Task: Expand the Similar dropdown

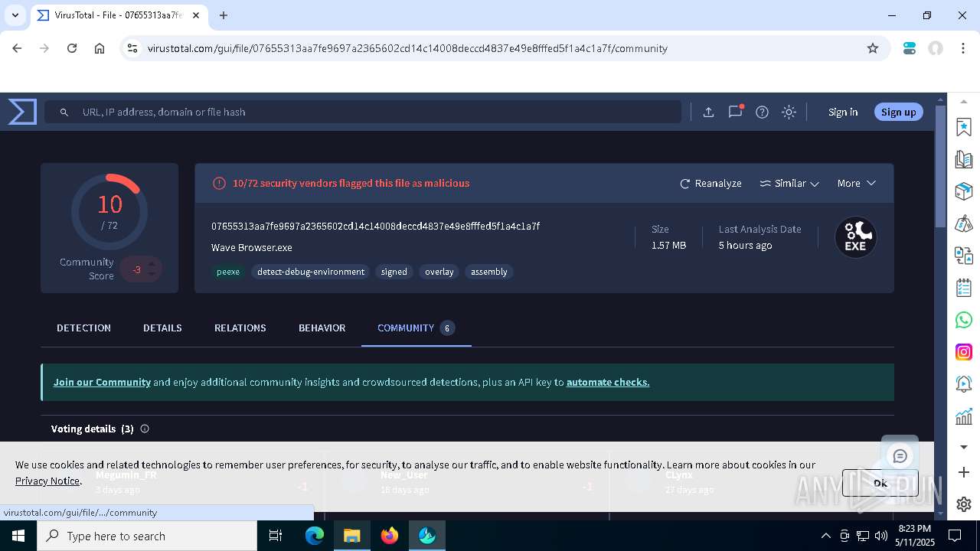Action: click(789, 184)
